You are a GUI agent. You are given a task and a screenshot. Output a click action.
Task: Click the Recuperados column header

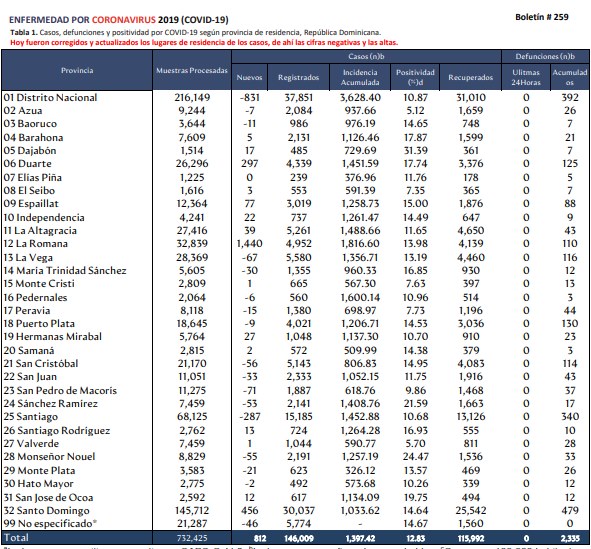click(470, 77)
